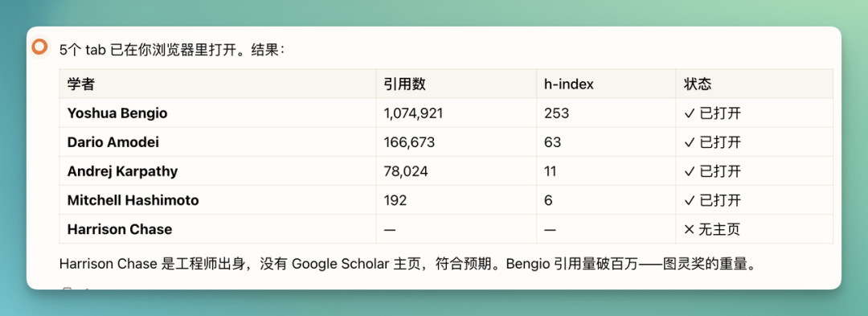This screenshot has height=316, width=868.
Task: Click the citation count 166,673
Action: [409, 142]
